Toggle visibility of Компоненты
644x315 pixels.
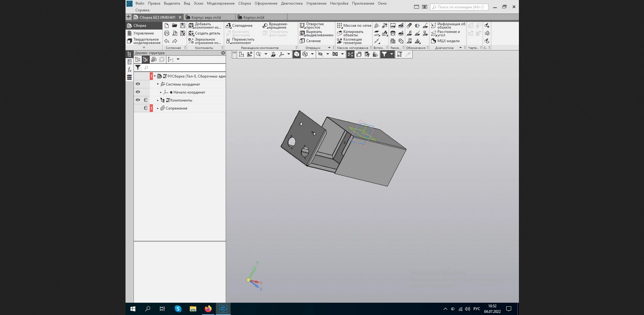pyautogui.click(x=138, y=100)
